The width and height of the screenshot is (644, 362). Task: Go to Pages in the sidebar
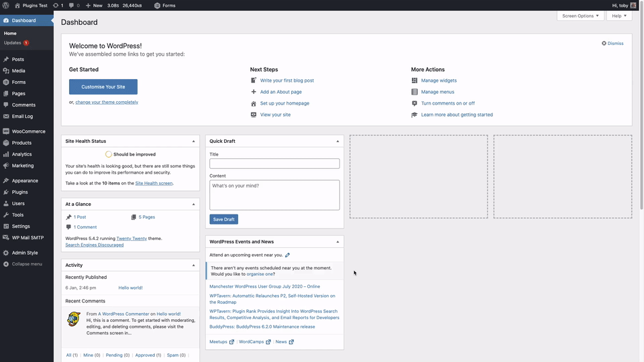point(19,94)
